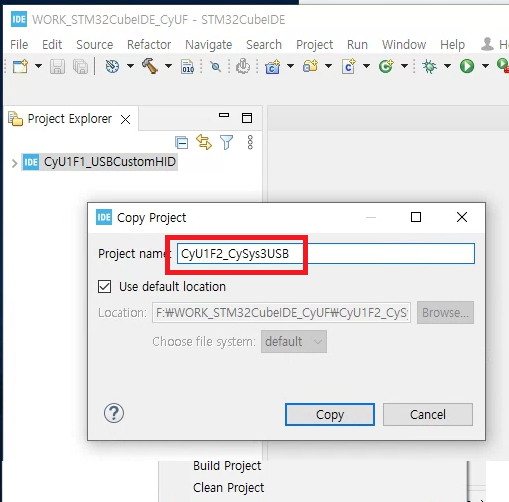The height and width of the screenshot is (502, 509).
Task: Click the New wizard toolbar icon
Action: tap(21, 66)
